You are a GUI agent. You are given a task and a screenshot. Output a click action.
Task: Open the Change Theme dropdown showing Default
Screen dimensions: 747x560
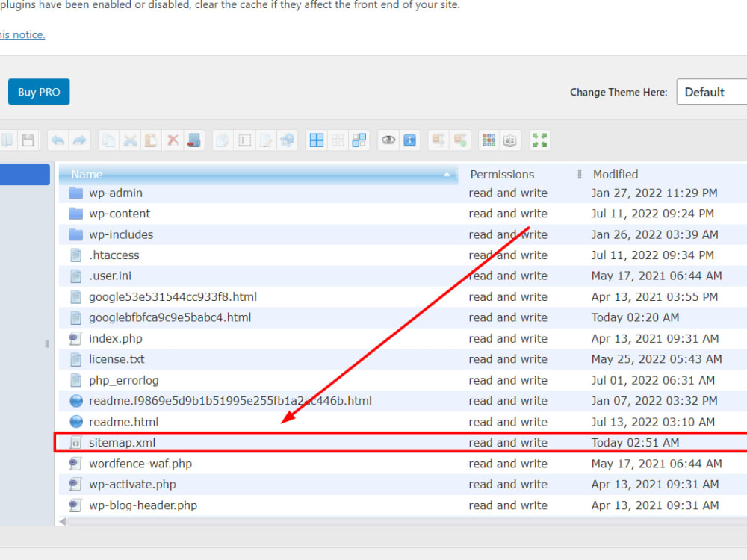tap(712, 92)
